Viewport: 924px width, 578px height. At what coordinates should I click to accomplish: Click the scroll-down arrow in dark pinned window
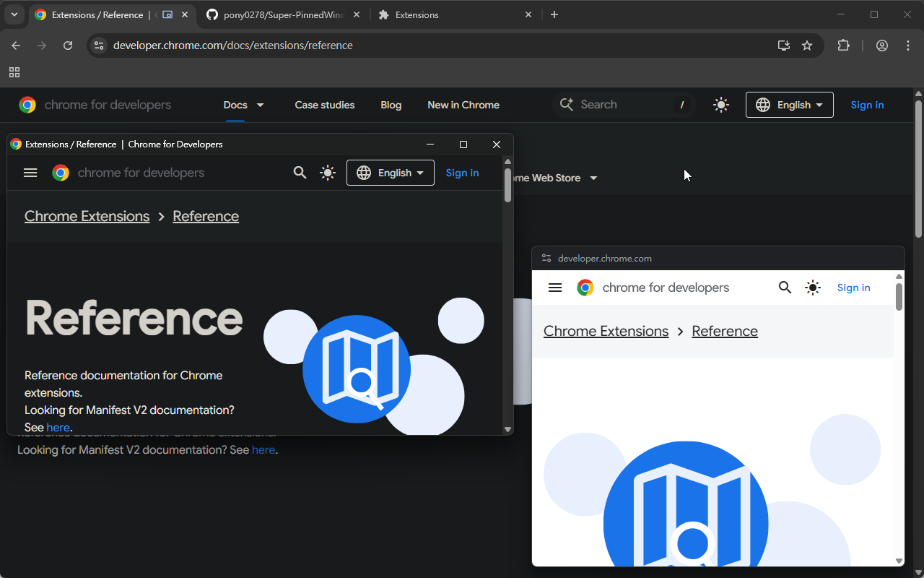click(507, 429)
